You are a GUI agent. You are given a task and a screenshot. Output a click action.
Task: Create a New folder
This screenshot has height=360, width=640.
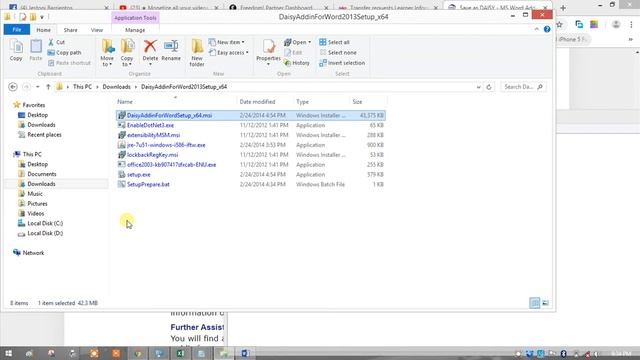click(x=197, y=53)
